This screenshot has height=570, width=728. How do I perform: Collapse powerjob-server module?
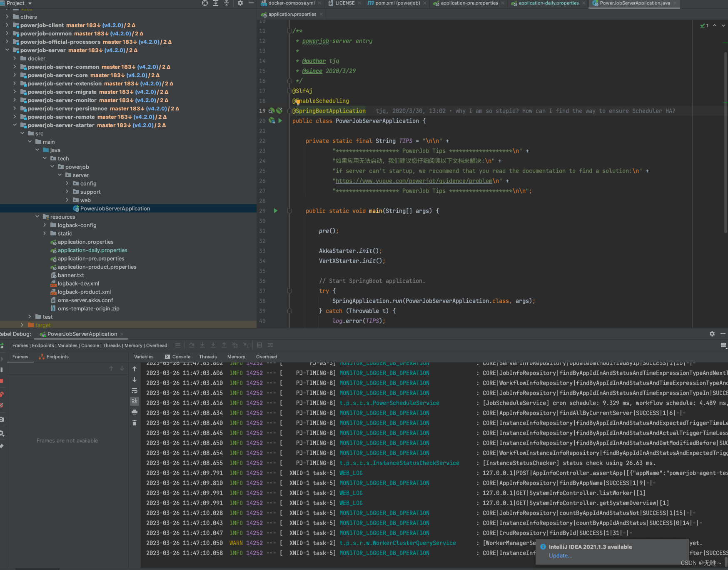pos(7,50)
